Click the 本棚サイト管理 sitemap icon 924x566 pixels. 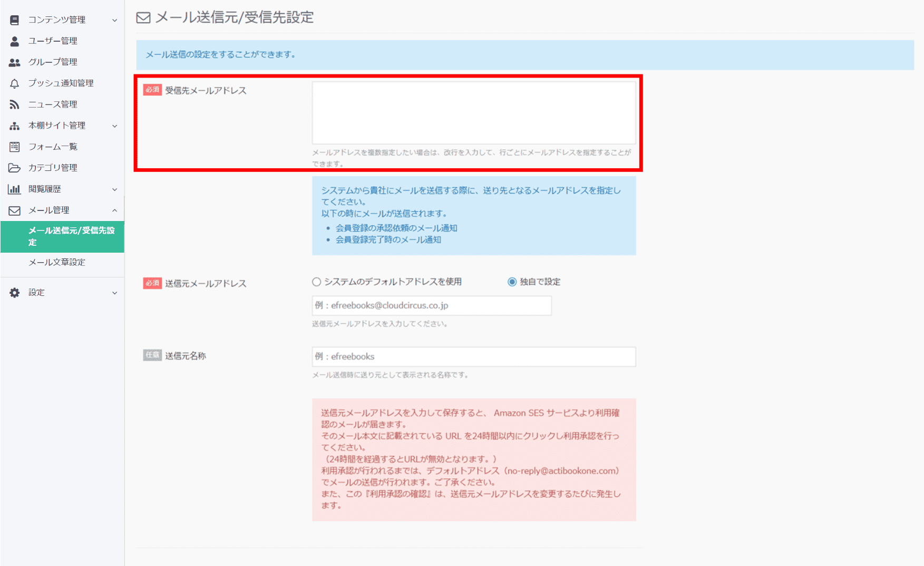(13, 126)
